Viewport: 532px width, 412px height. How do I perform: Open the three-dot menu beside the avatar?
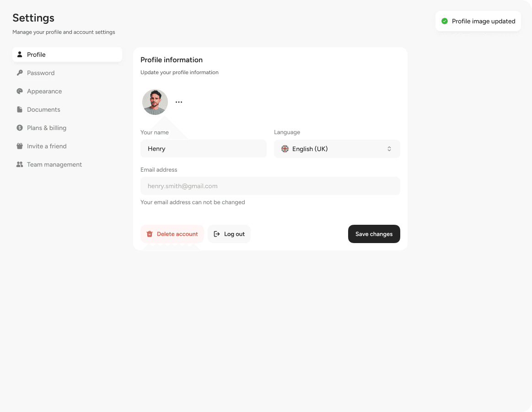point(179,102)
